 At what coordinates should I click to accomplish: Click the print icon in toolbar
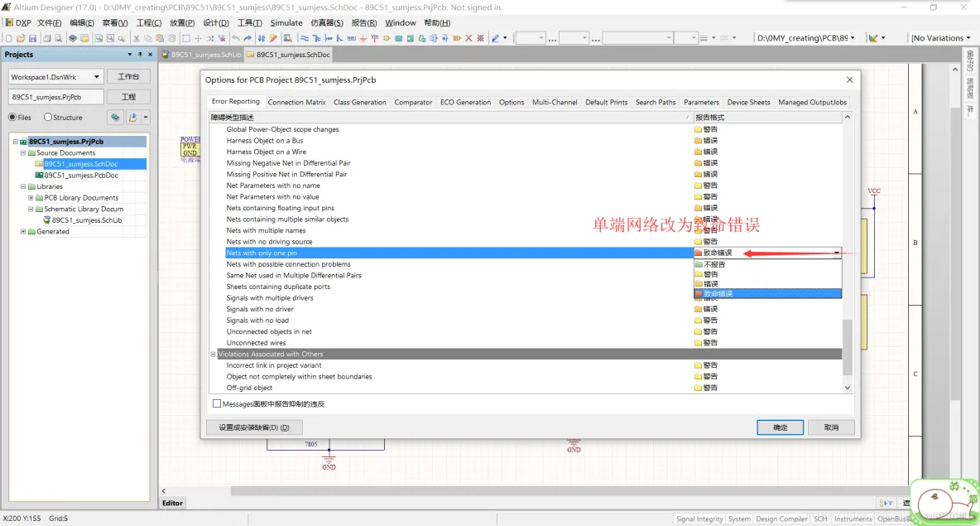click(47, 38)
